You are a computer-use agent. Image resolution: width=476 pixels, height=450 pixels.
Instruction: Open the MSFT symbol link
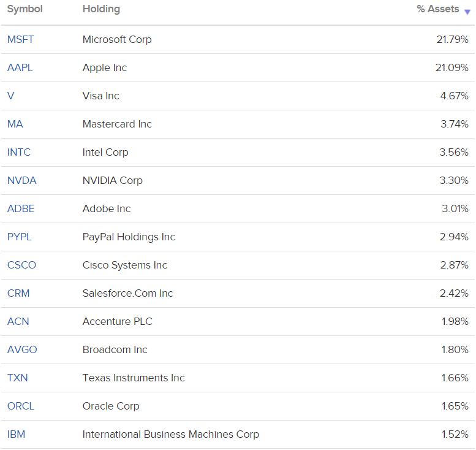20,39
